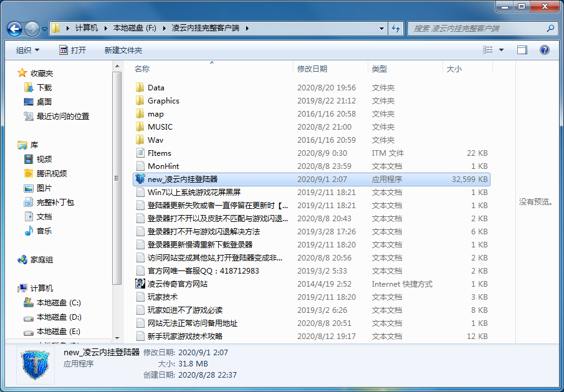
Task: Toggle the preview pane button
Action: pyautogui.click(x=522, y=50)
